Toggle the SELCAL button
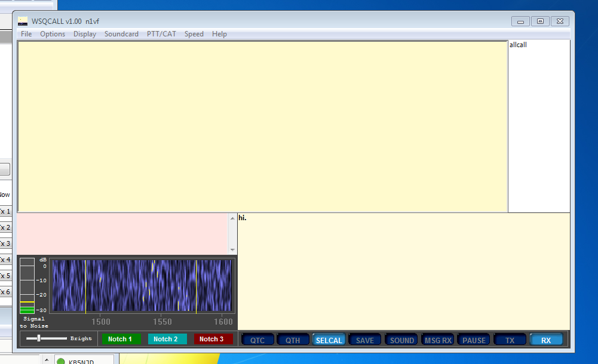This screenshot has width=598, height=364. click(329, 340)
